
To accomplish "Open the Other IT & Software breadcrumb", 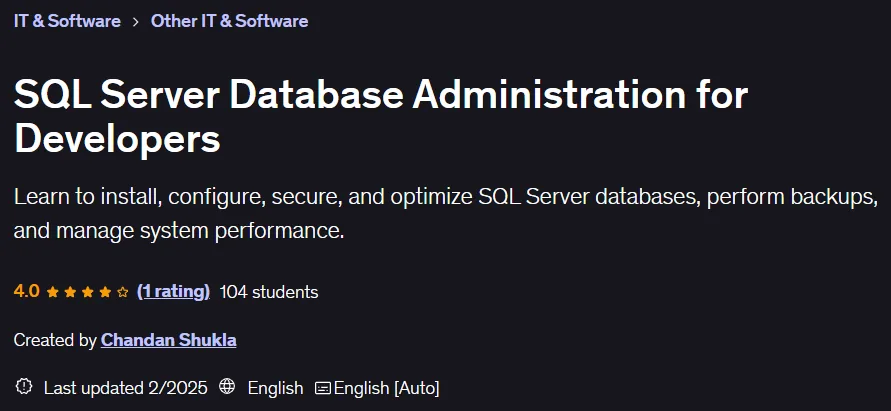I will point(230,21).
